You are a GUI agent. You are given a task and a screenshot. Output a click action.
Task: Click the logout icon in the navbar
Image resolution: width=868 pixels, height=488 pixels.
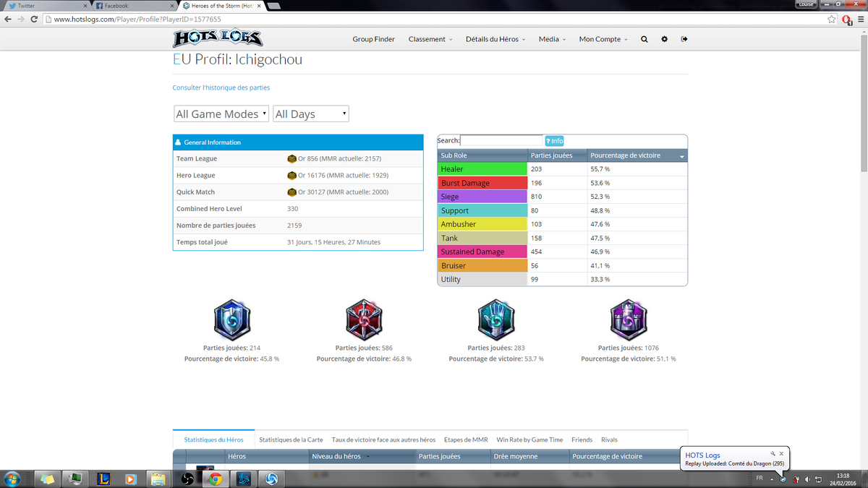pos(684,39)
